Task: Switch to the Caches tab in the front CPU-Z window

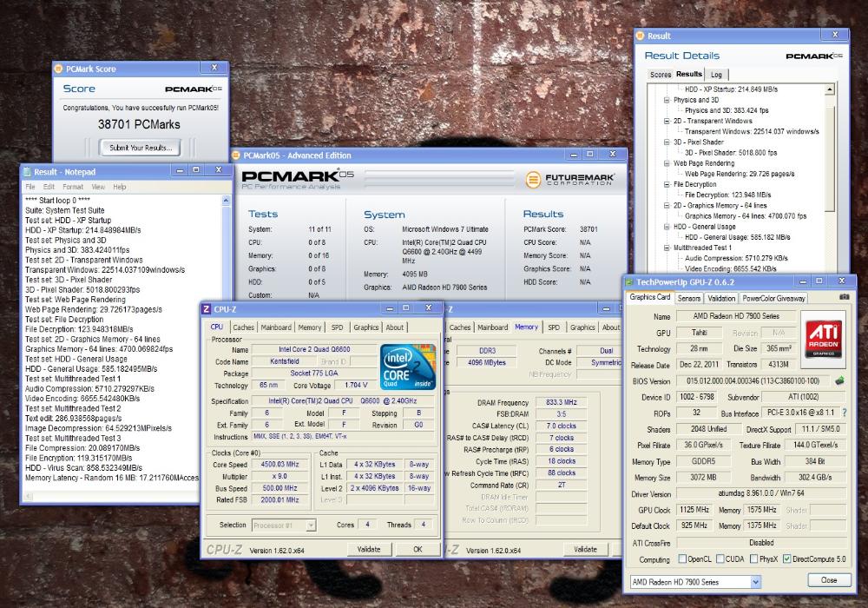Action: pos(243,327)
